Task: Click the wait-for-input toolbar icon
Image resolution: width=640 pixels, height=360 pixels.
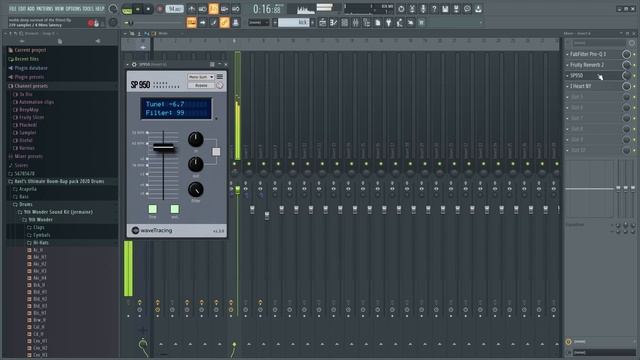Action: pos(202,9)
